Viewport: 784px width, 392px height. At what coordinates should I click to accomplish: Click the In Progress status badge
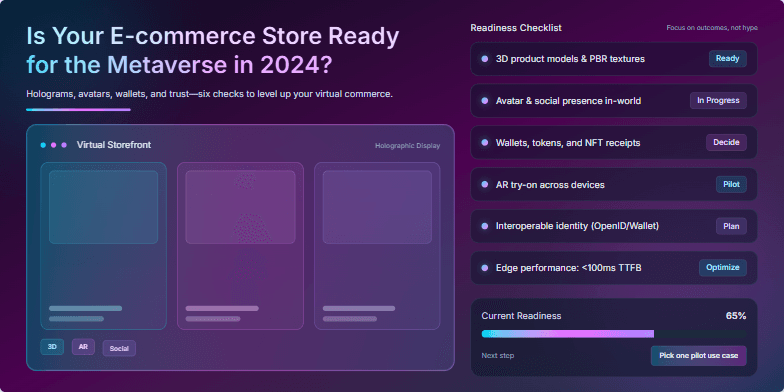(718, 100)
